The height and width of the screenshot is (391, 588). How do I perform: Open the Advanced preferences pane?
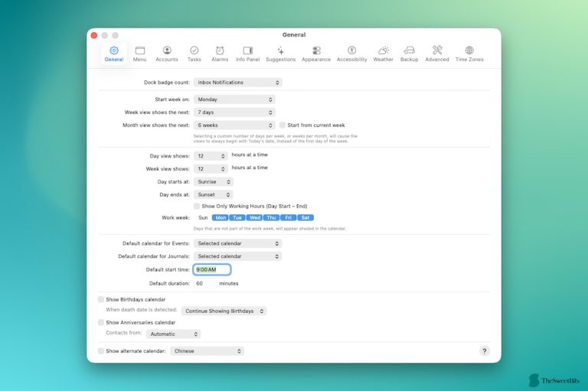click(437, 54)
